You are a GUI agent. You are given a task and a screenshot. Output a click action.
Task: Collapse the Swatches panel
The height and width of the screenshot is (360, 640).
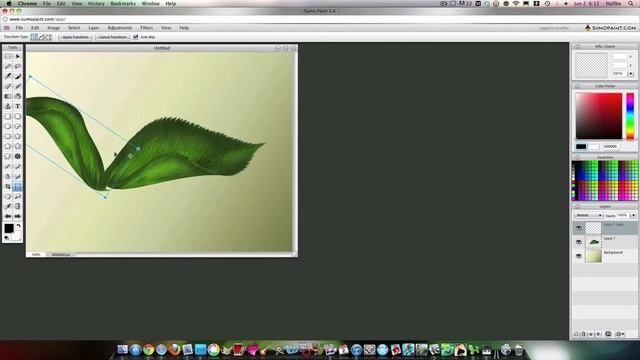(578, 157)
